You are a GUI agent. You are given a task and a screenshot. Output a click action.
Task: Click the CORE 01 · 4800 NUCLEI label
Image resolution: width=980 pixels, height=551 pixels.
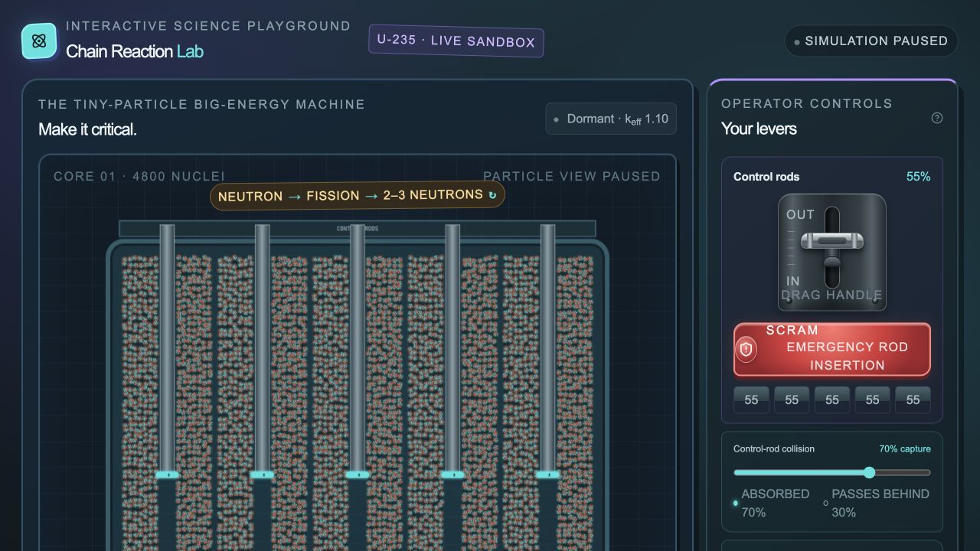click(x=139, y=176)
